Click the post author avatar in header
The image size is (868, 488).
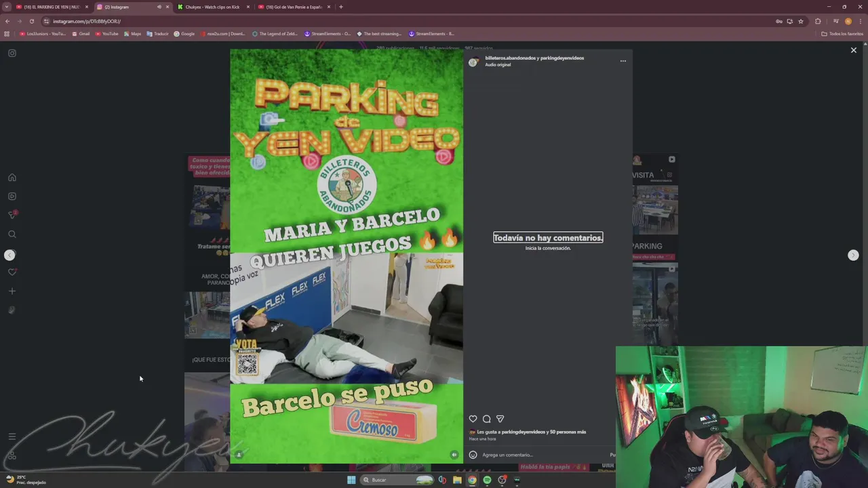click(x=473, y=62)
